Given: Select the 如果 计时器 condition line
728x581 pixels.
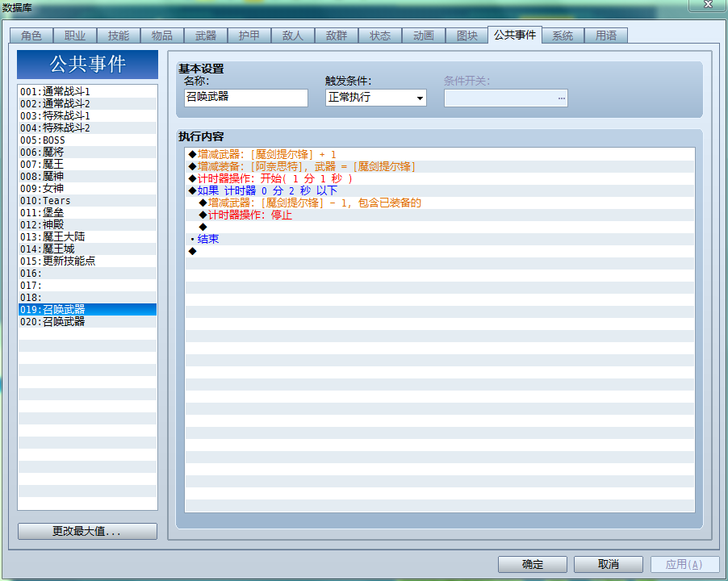Looking at the screenshot, I should click(440, 190).
